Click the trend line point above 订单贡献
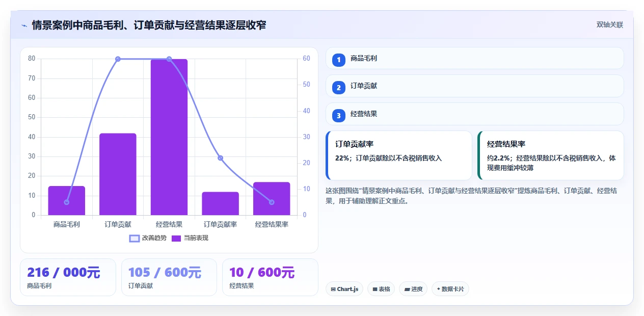Image resolution: width=644 pixels, height=316 pixels. 118,59
